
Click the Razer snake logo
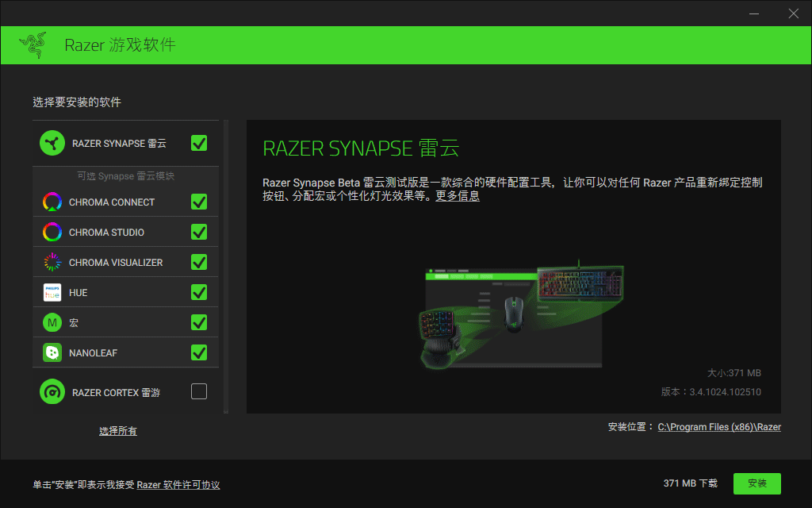[x=33, y=44]
